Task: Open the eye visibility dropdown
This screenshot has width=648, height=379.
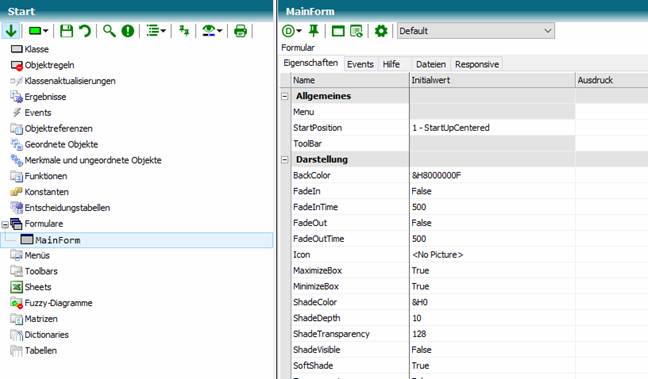Action: click(212, 31)
